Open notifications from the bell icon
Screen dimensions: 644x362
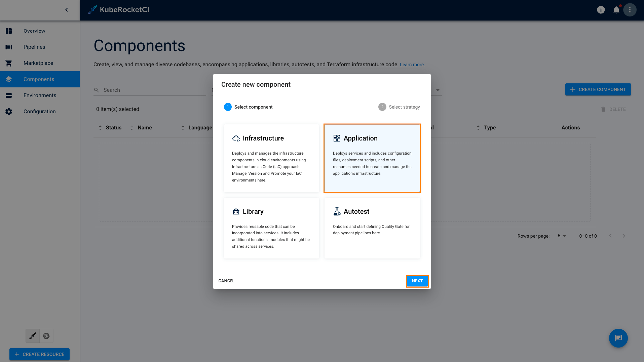(x=616, y=10)
